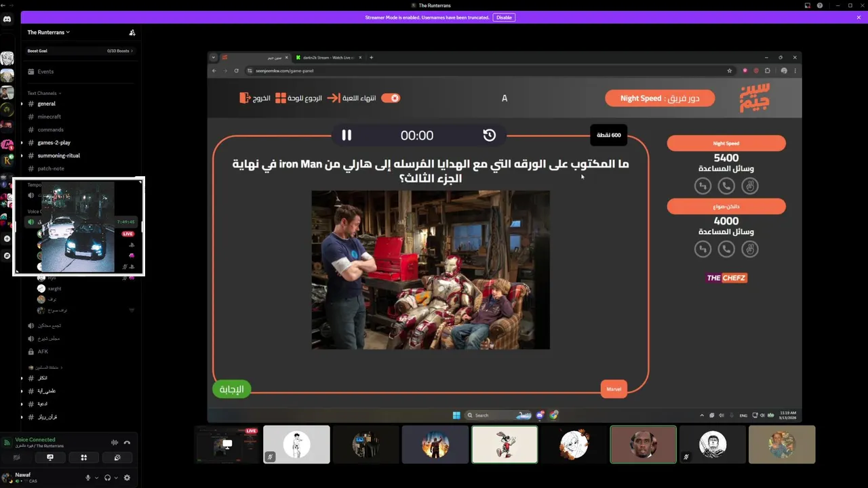Click the call-a-friend lifeline under 4000
This screenshot has width=868, height=488.
pos(726,249)
